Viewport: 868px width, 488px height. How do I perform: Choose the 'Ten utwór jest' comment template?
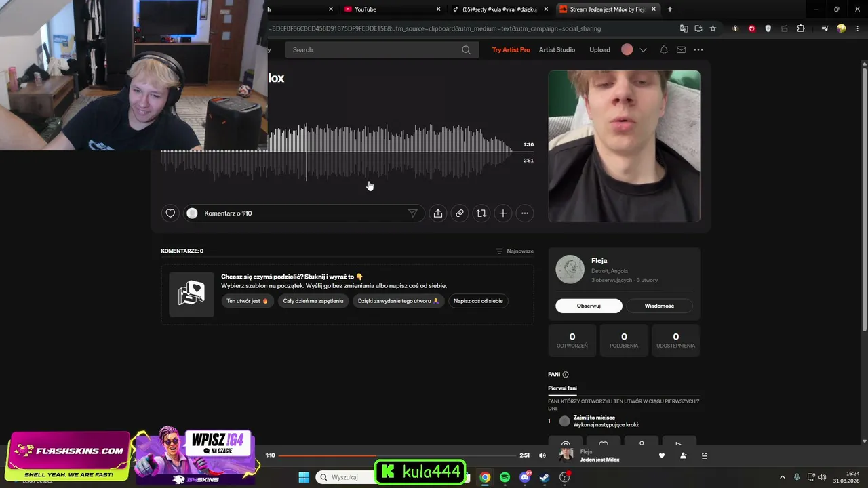[248, 301]
